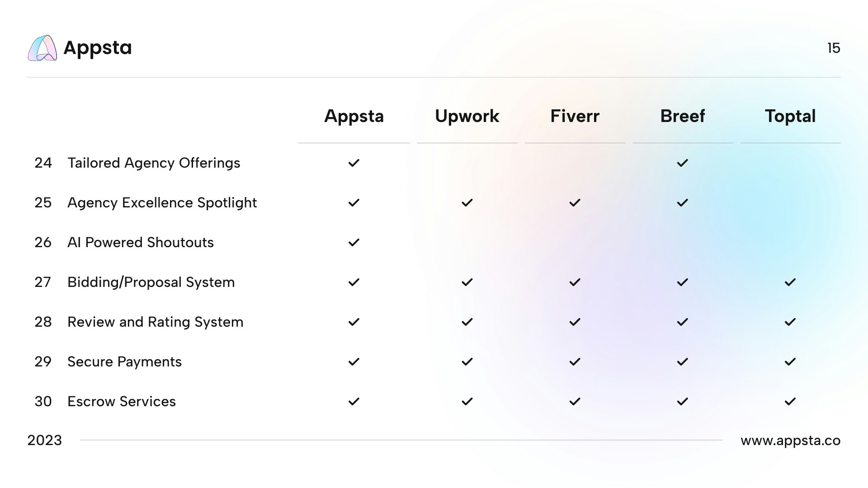The width and height of the screenshot is (868, 488).
Task: Click the Fiverr checkmark for Agency Excellence Spotlight
Action: pyautogui.click(x=575, y=202)
